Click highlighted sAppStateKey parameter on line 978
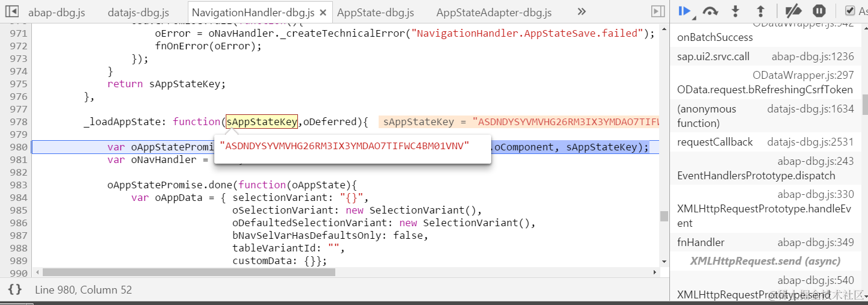 262,122
